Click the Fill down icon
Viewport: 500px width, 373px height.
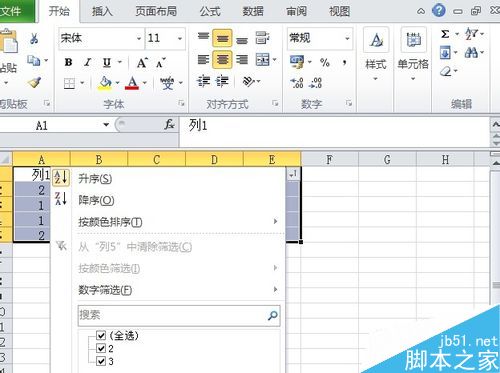point(445,53)
